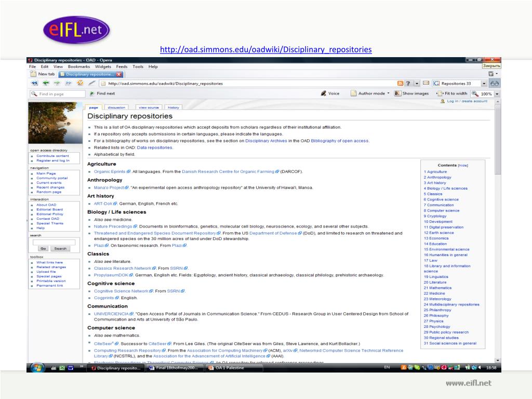Open the address bar dropdown arrow
This screenshot has width=532, height=399.
pos(417,84)
